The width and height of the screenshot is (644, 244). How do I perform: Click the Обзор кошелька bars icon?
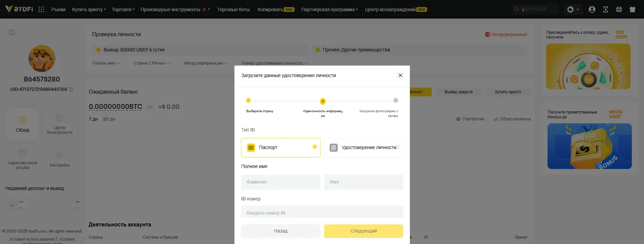coord(496,119)
